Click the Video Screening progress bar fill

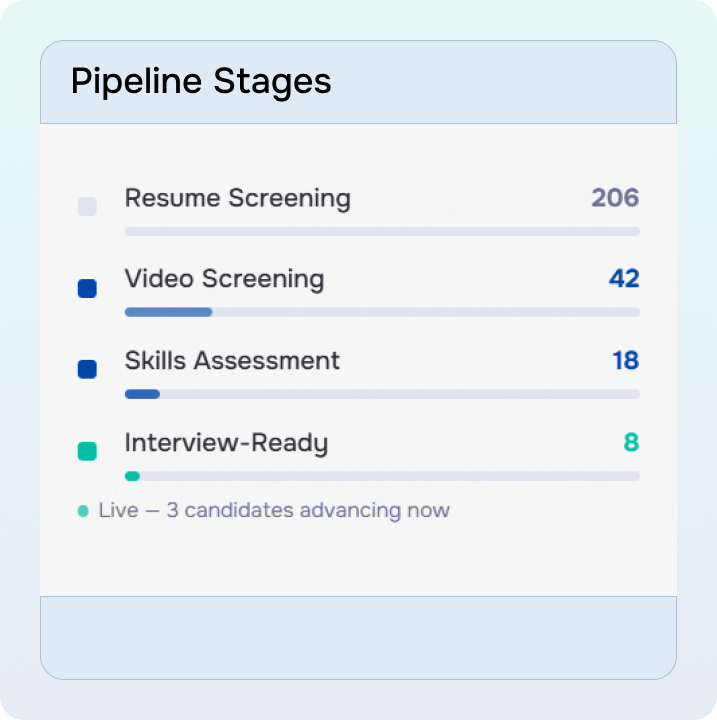(x=168, y=312)
